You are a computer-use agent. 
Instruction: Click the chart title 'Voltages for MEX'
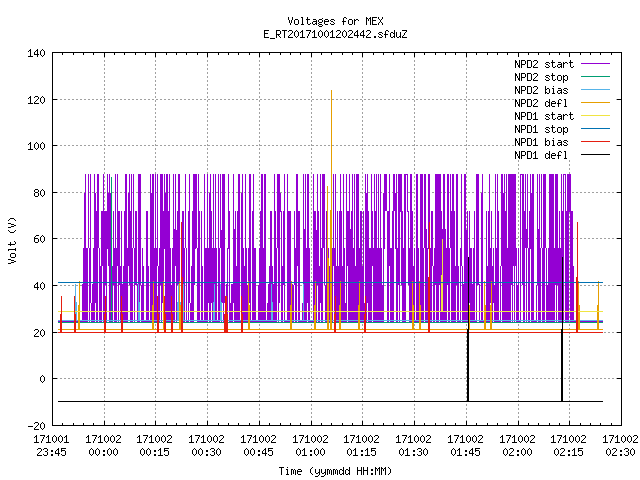click(335, 21)
